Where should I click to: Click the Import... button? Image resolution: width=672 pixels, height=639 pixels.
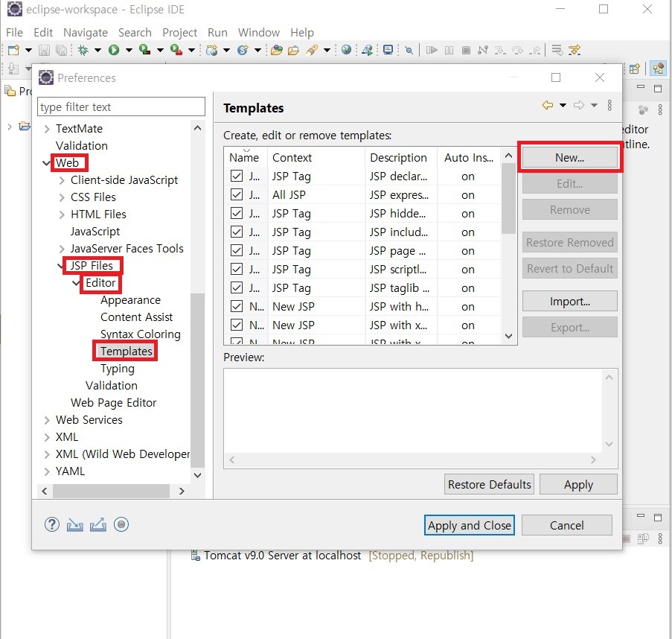tap(569, 302)
